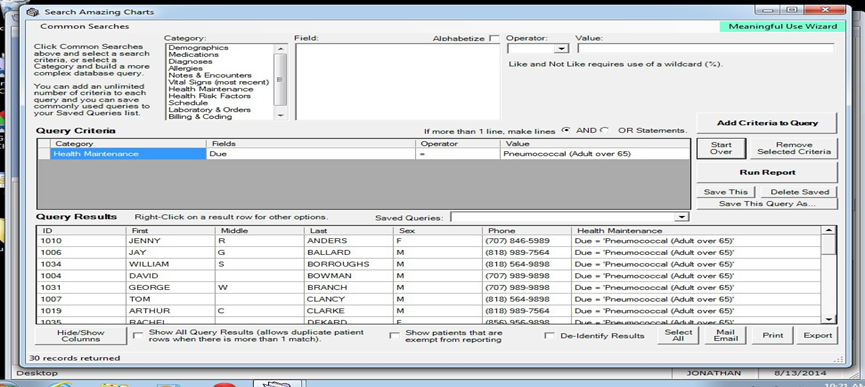Click Category list scroll up arrow
Viewport: 865px width, 387px height.
click(x=280, y=49)
